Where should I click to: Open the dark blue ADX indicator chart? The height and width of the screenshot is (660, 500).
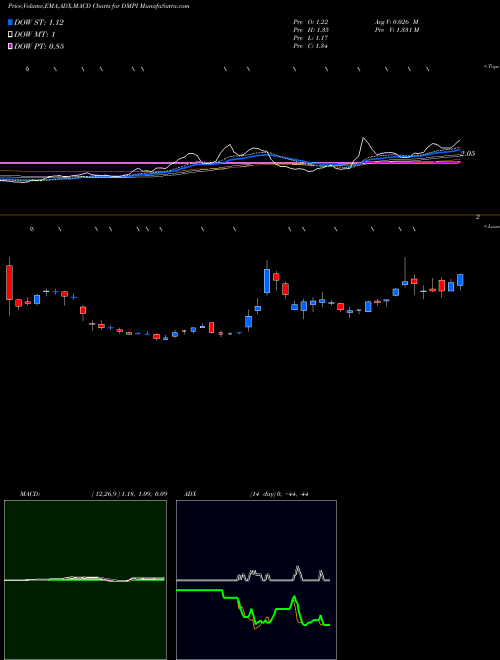256,580
